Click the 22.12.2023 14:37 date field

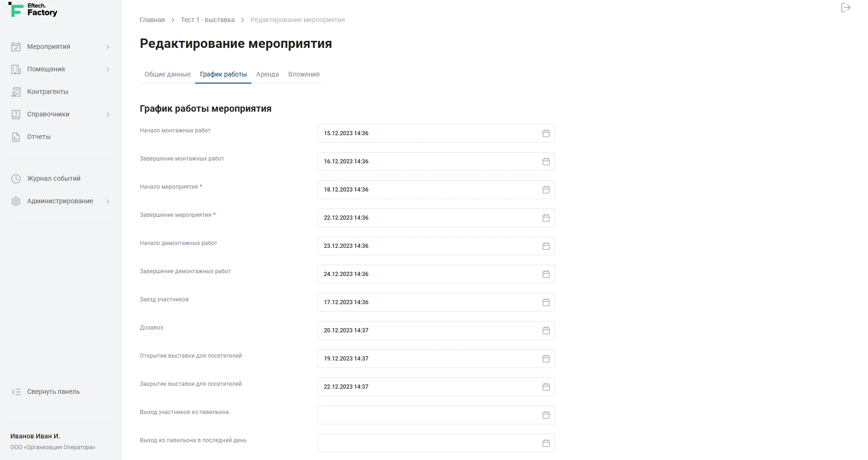click(x=436, y=387)
